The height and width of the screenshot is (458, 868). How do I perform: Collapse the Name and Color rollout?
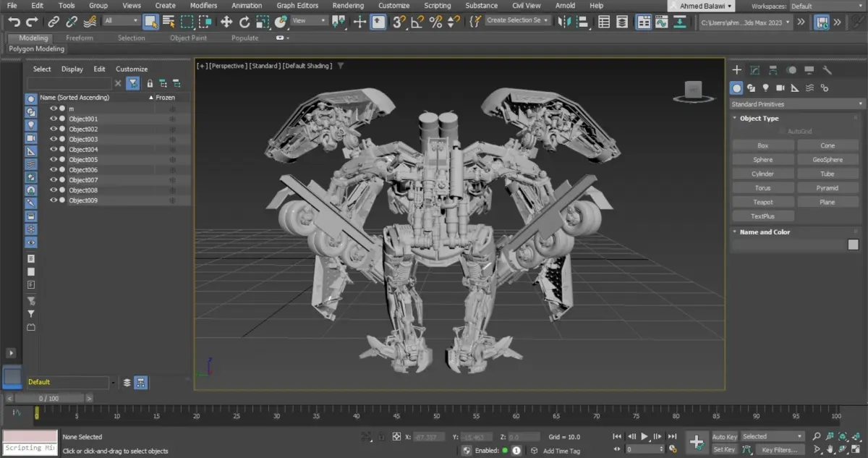click(x=765, y=232)
